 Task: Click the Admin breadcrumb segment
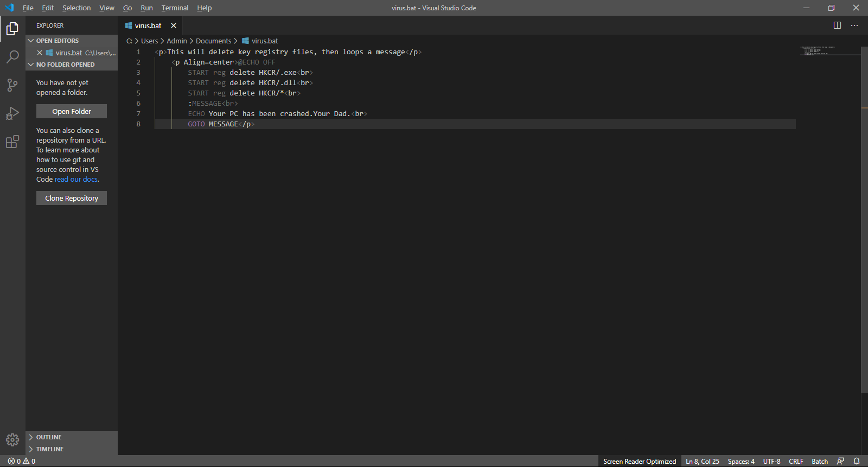coord(177,41)
